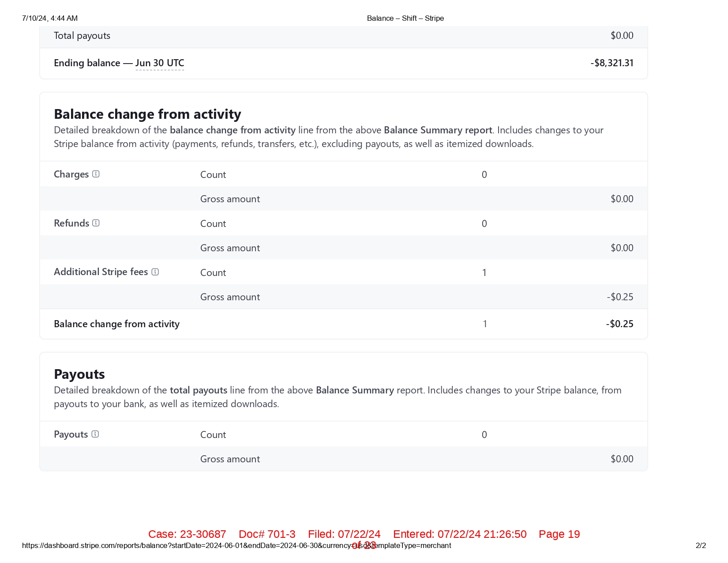
Task: Click the dotted-underlined Jun 30 UTC date
Action: [160, 63]
